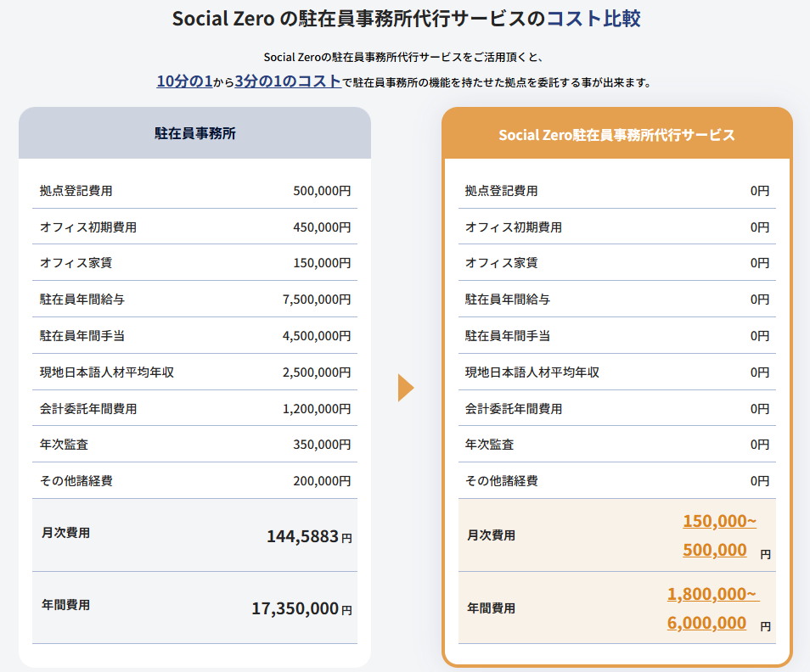Image resolution: width=810 pixels, height=672 pixels.
Task: Click the 150,000円 オフィス家賃 amount
Action: click(321, 263)
